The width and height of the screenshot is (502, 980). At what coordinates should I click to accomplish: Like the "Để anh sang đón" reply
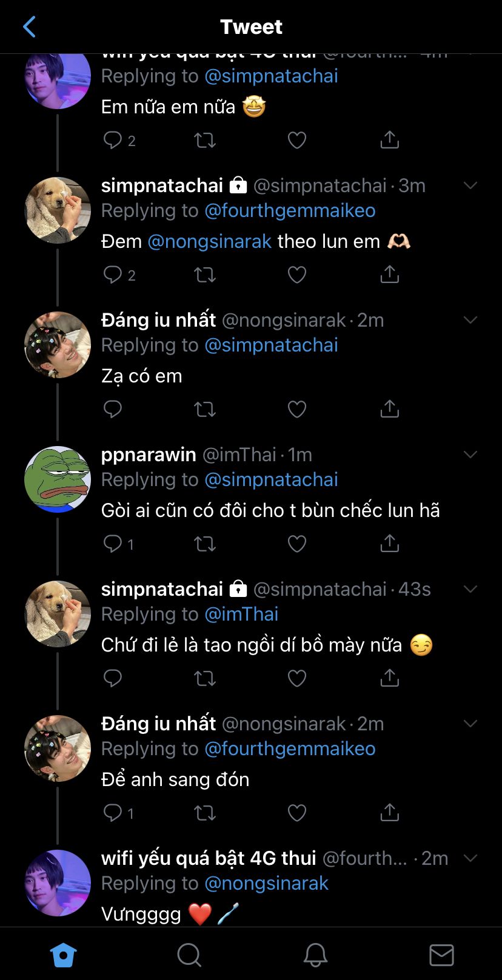tap(296, 813)
